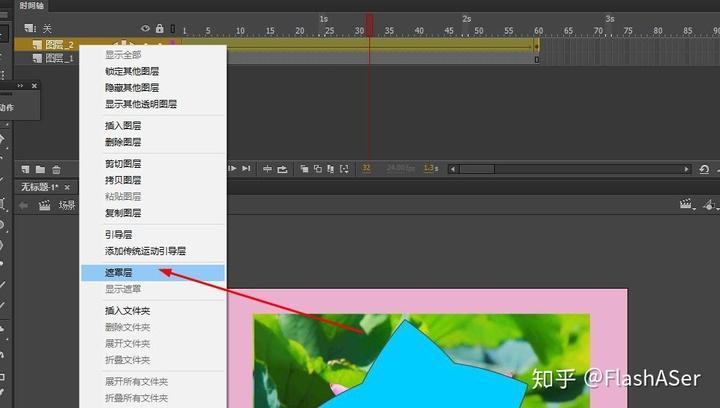Toggle the loop playback icon
The height and width of the screenshot is (408, 720).
click(282, 169)
